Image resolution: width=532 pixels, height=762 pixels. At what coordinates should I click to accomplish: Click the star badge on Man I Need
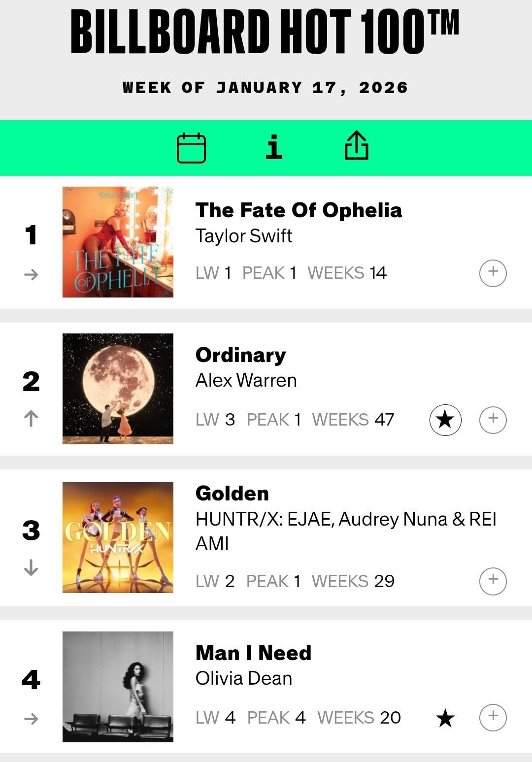445,718
